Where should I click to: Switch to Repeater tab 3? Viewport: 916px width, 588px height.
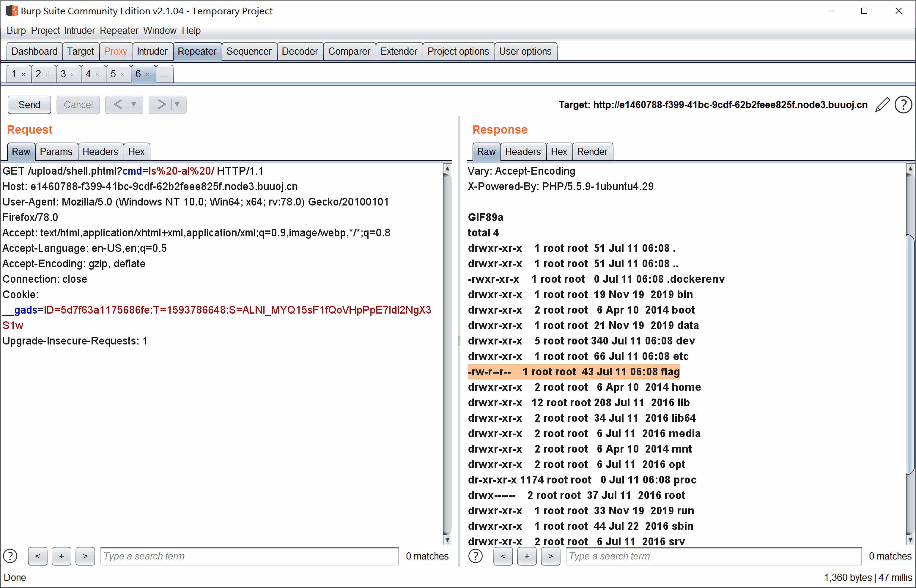pyautogui.click(x=63, y=74)
